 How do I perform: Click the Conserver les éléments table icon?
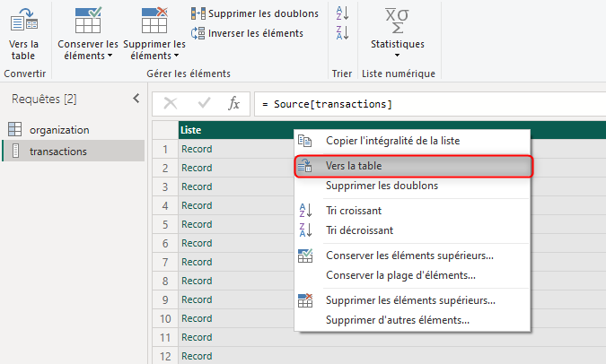(x=88, y=20)
